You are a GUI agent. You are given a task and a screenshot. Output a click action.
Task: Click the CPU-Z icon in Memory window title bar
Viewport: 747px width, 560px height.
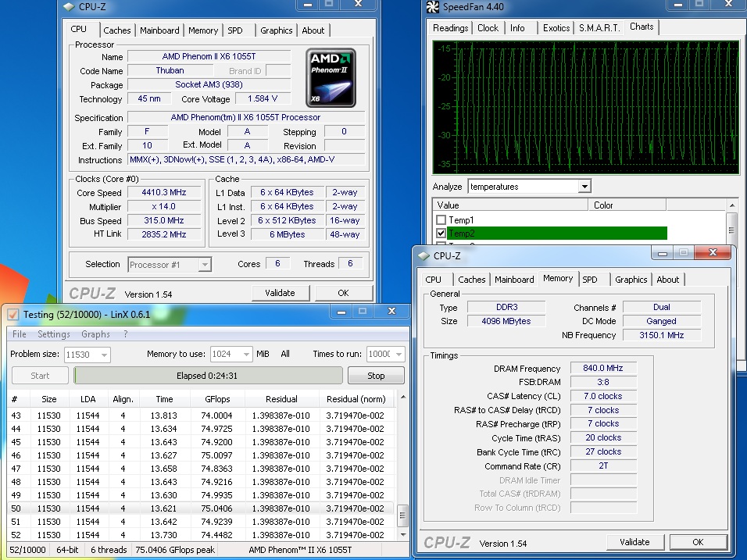pos(424,255)
